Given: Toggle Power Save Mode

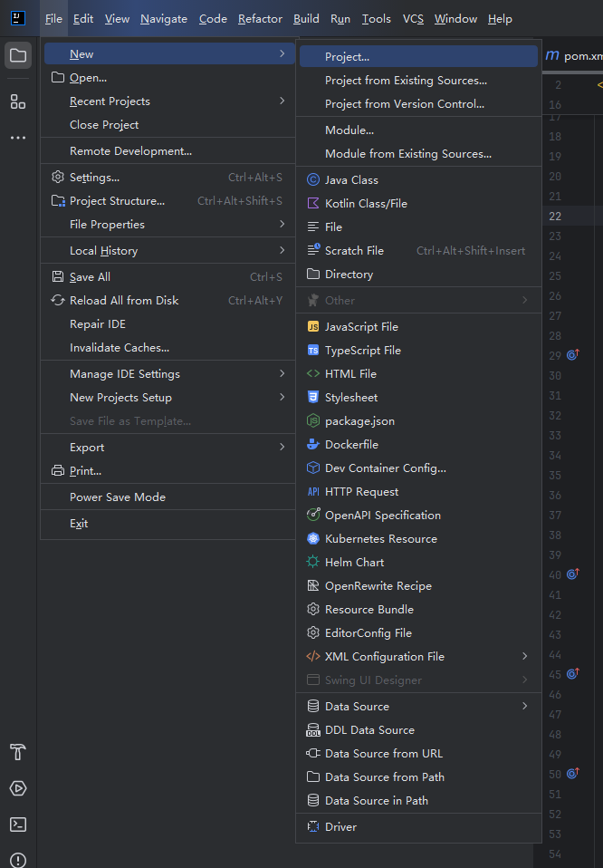Looking at the screenshot, I should coord(168,497).
